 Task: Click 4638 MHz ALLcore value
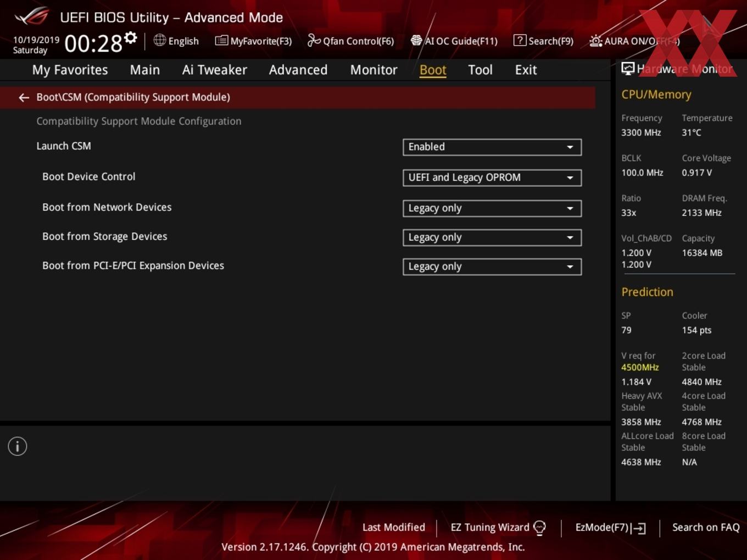point(641,462)
